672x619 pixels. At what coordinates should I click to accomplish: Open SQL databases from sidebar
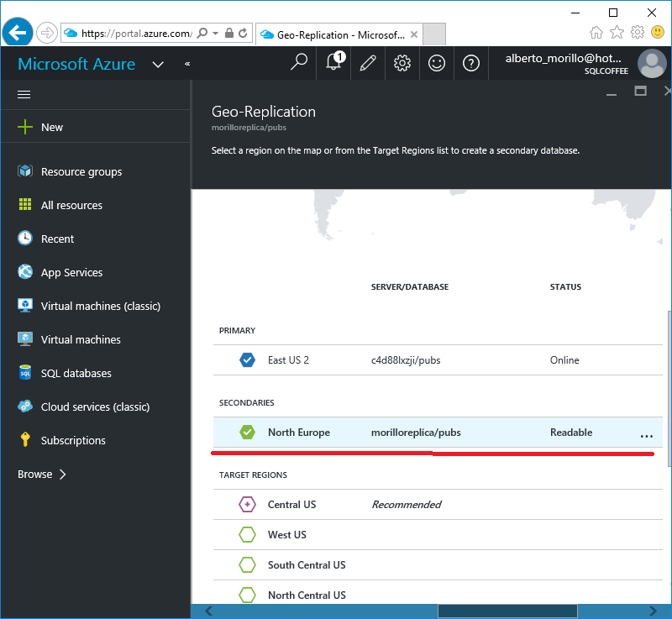[95, 373]
